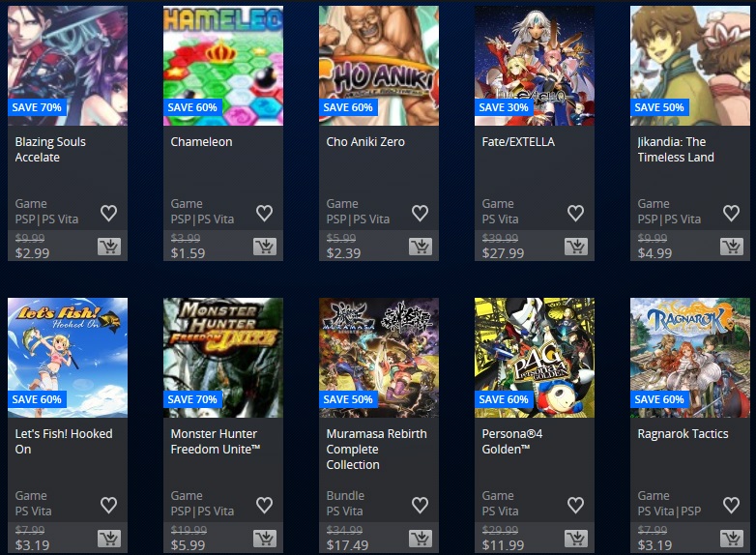This screenshot has height=555, width=756.
Task: Open the Let's Fish! Hooked On cover image
Action: [x=68, y=358]
